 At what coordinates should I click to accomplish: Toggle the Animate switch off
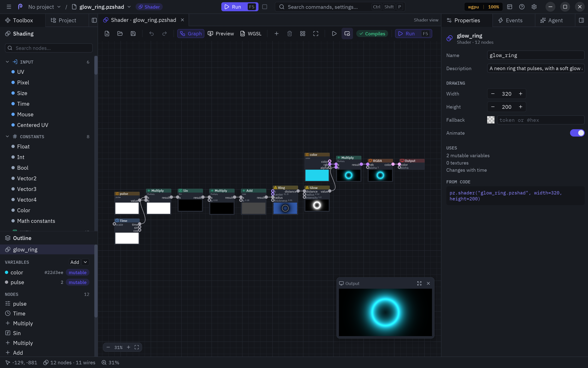pyautogui.click(x=577, y=133)
